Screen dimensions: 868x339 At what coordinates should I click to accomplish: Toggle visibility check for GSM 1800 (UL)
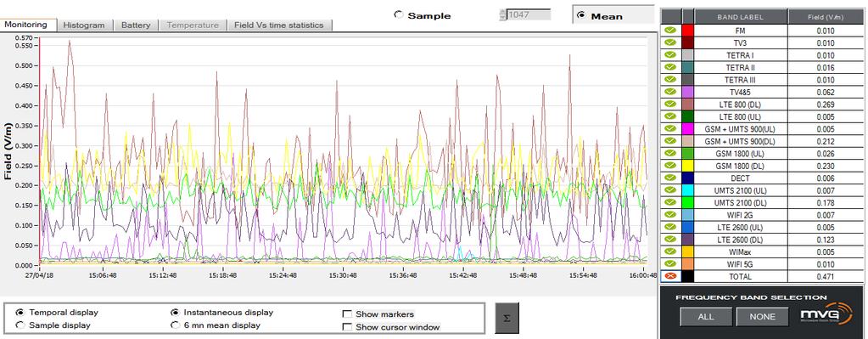(x=670, y=153)
